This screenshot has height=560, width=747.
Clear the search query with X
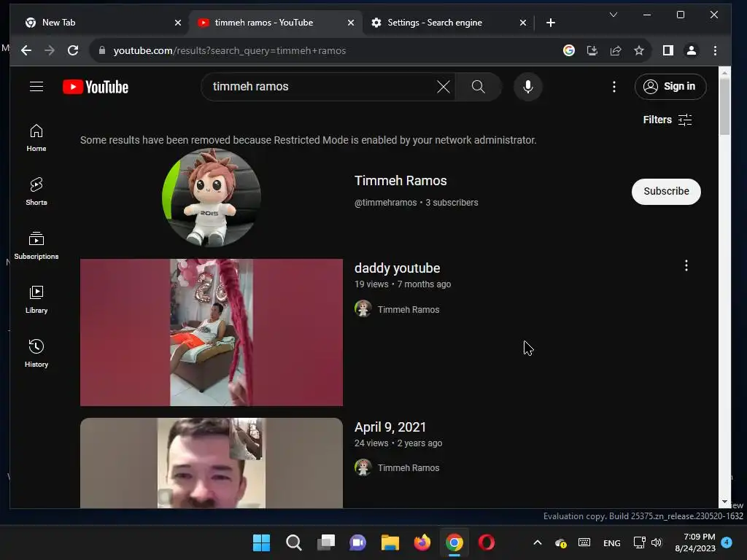click(443, 87)
